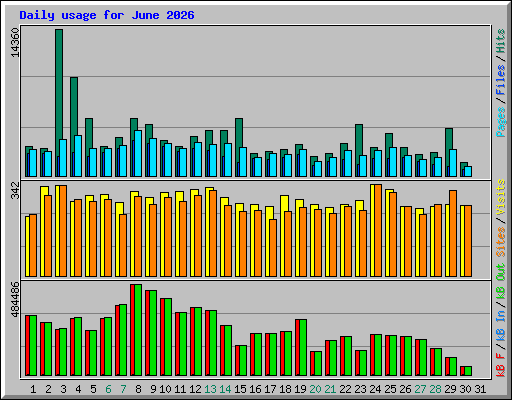Image resolution: width=512 pixels, height=400 pixels.
Task: Click the green kB bar for day 19
Action: 303,348
